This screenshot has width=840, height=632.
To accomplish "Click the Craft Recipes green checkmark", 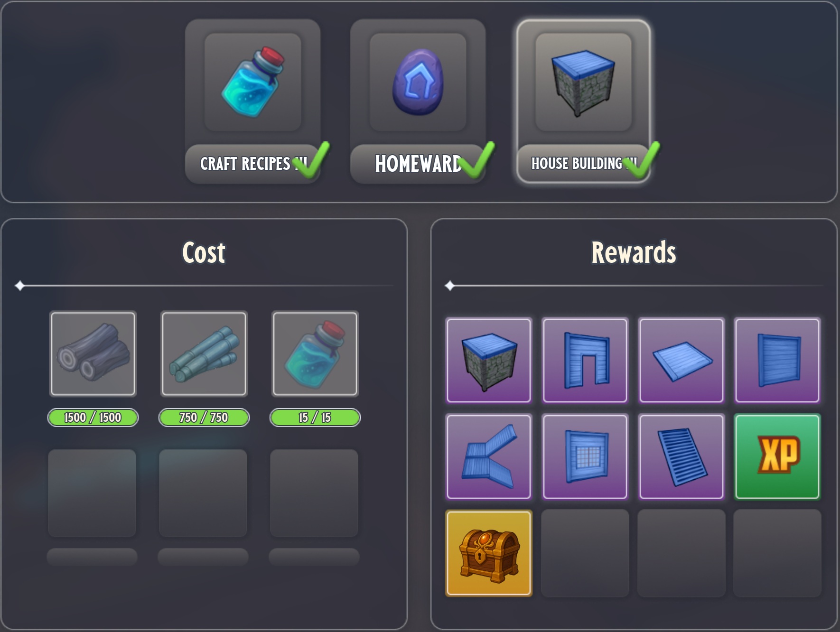I will pos(312,160).
